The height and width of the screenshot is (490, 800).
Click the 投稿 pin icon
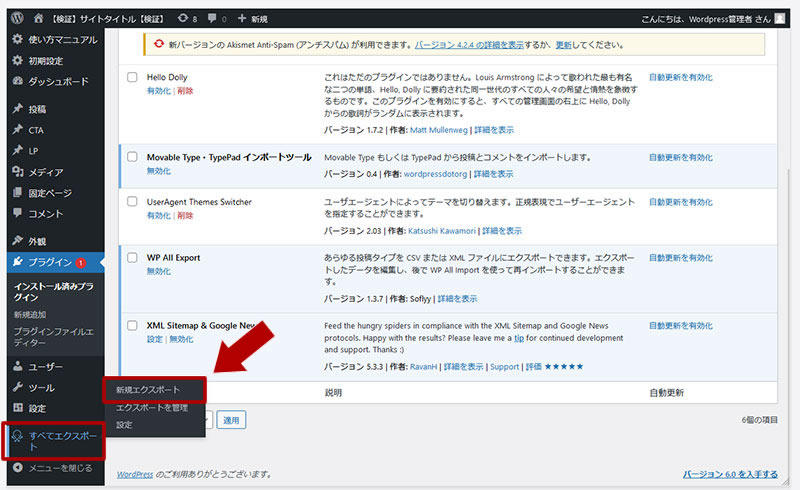pos(18,108)
